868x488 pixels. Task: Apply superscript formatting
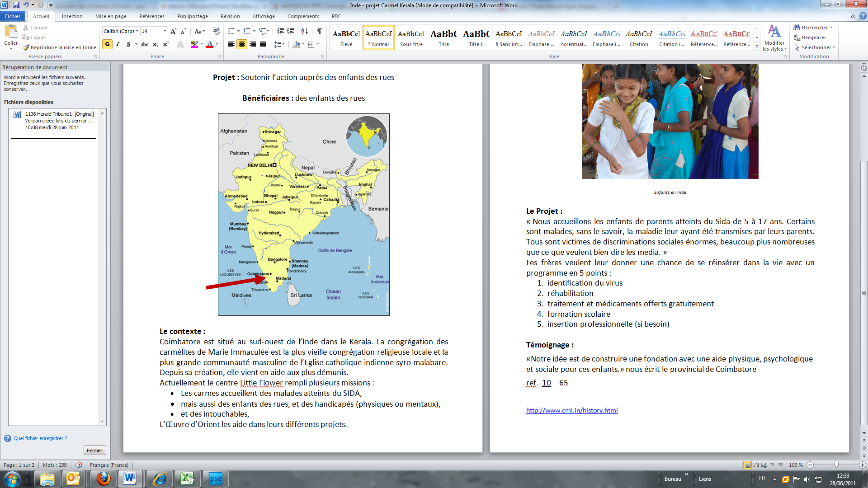point(165,44)
